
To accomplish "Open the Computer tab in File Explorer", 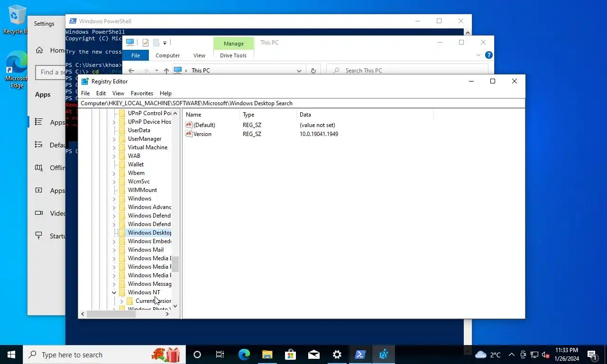I will (168, 55).
